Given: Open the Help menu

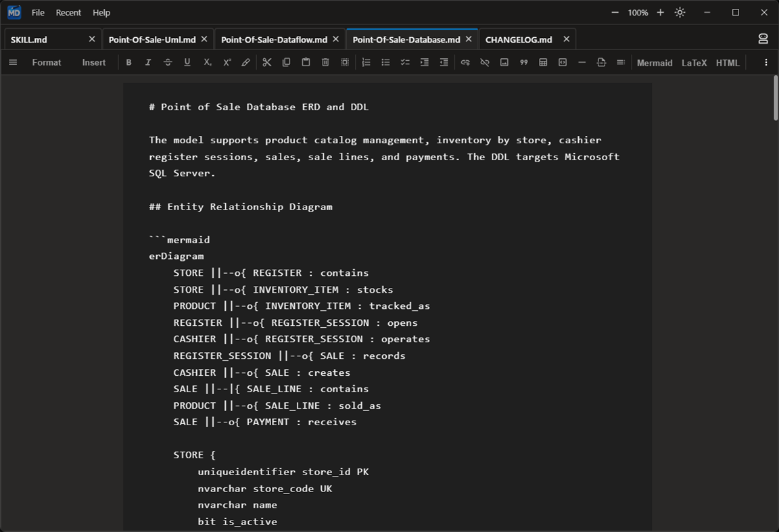Looking at the screenshot, I should tap(101, 13).
